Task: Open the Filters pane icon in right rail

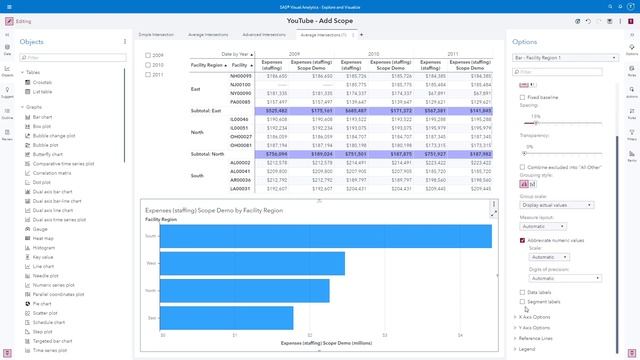Action: point(632,134)
